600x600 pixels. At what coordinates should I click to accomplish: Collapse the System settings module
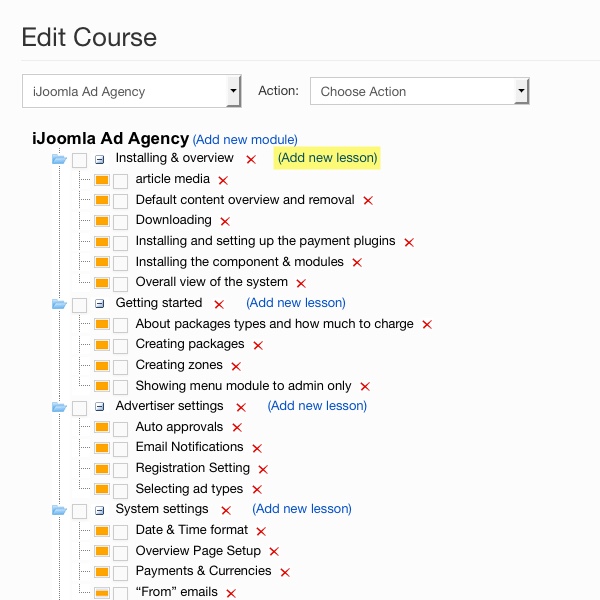pyautogui.click(x=99, y=510)
